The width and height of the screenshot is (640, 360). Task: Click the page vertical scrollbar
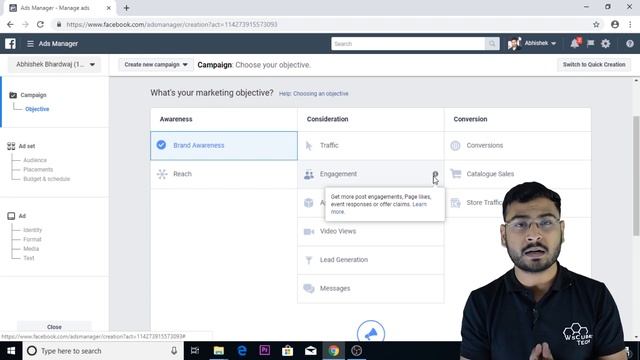(x=636, y=176)
